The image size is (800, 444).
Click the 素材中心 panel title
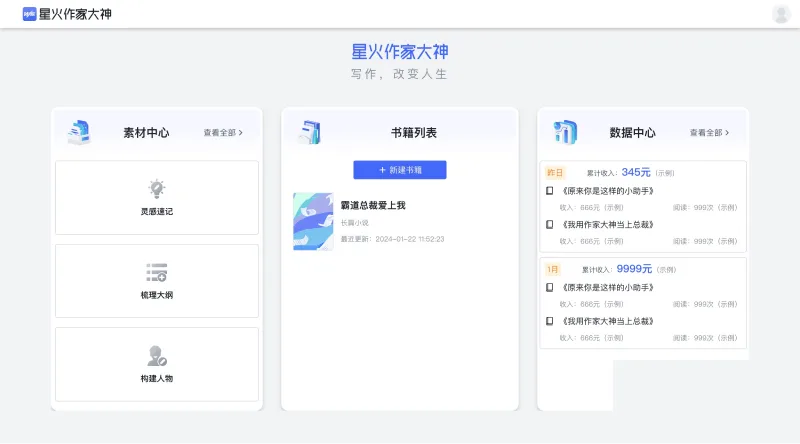146,133
